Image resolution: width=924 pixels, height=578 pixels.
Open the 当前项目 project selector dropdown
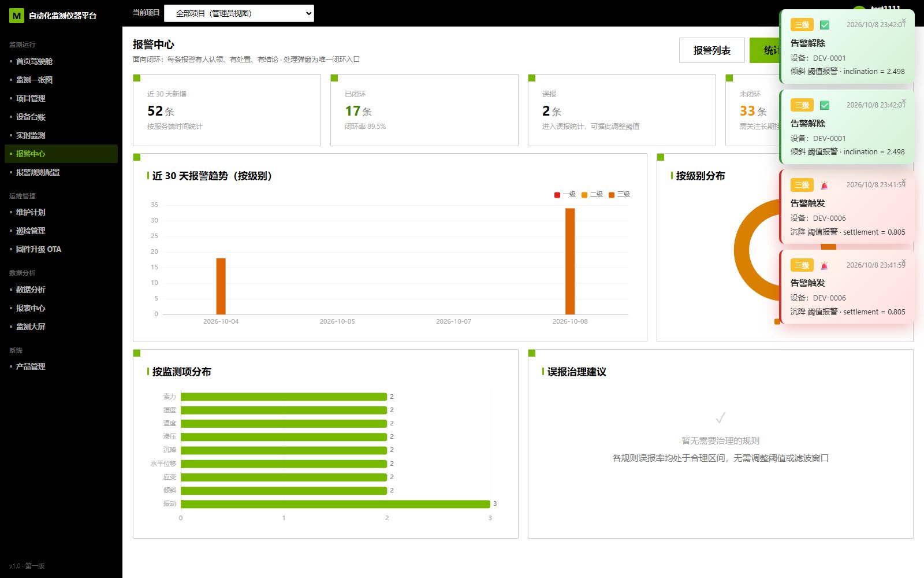[239, 13]
